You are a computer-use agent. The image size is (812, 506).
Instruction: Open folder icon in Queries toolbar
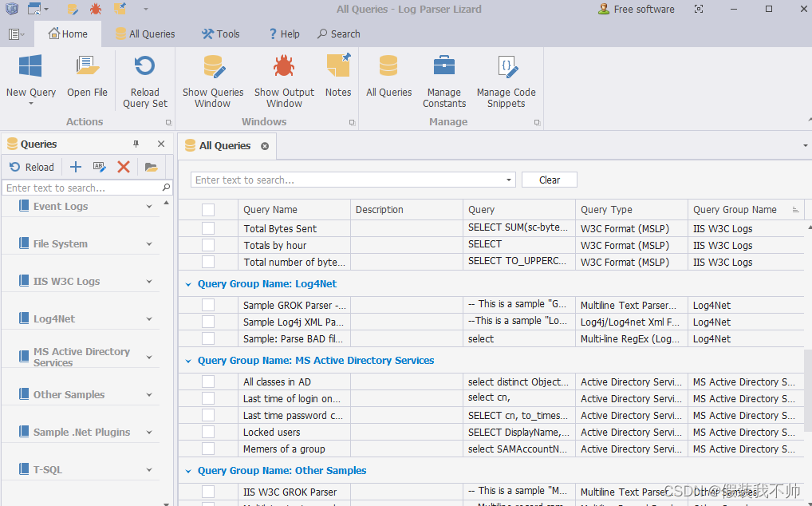pos(151,167)
